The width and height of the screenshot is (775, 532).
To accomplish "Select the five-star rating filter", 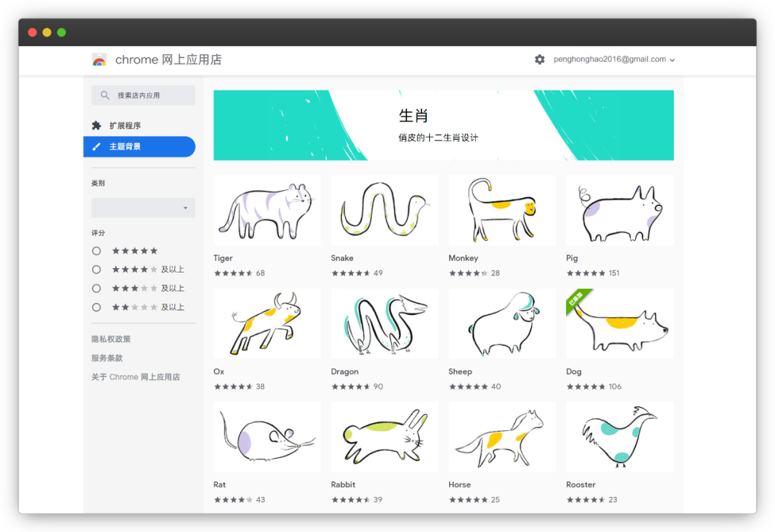I will [96, 250].
